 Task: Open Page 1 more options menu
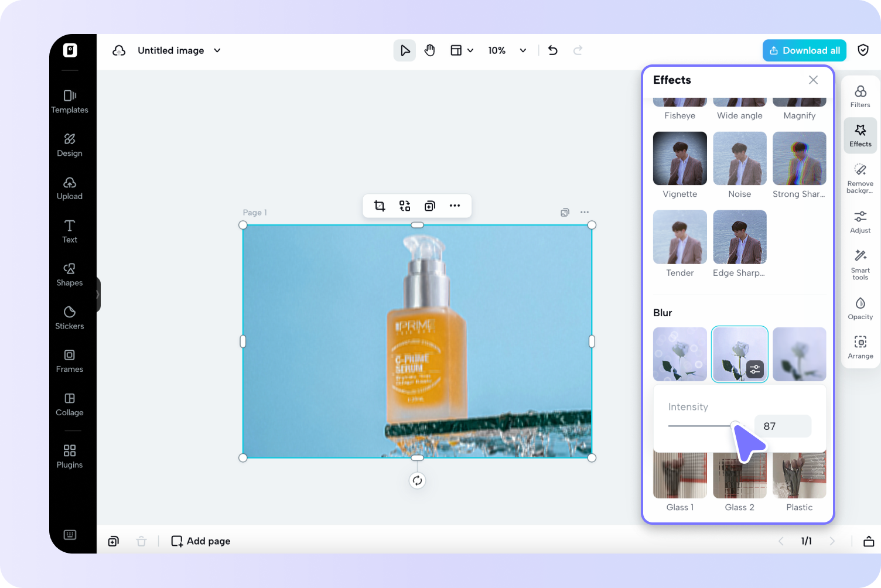[585, 213]
